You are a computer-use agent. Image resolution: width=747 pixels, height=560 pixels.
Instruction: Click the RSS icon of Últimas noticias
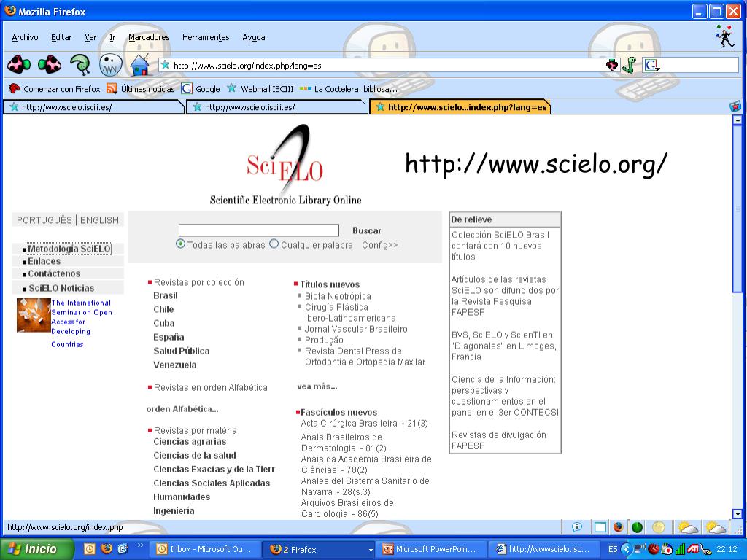pos(112,88)
